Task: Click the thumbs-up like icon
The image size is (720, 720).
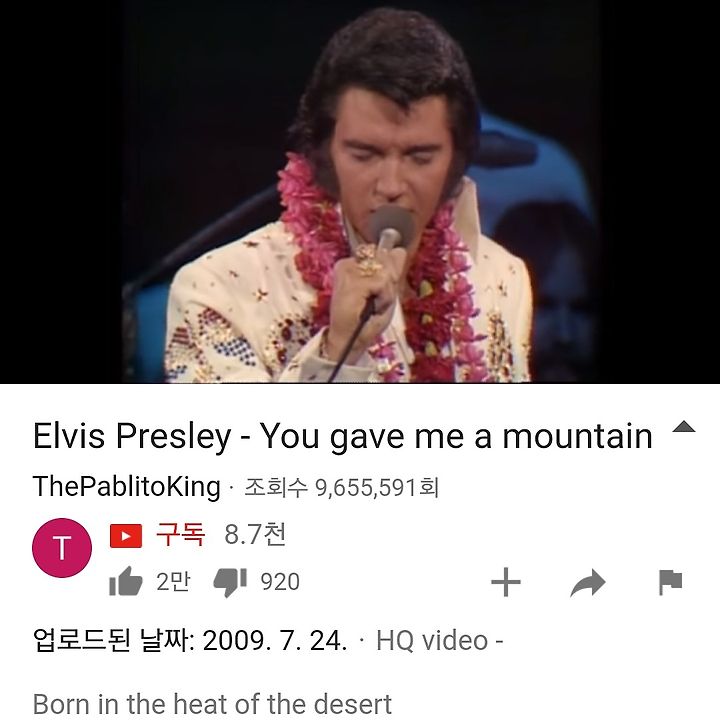Action: [125, 581]
